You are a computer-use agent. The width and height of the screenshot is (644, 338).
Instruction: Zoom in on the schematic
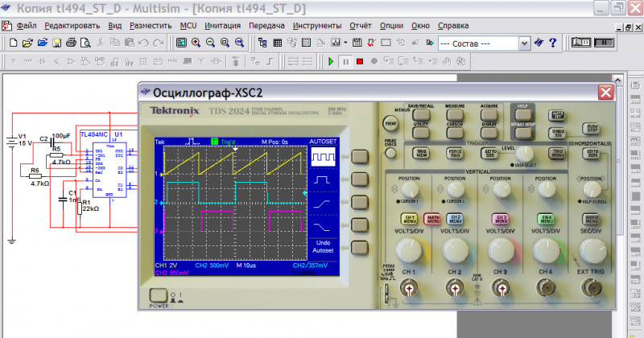coord(196,43)
